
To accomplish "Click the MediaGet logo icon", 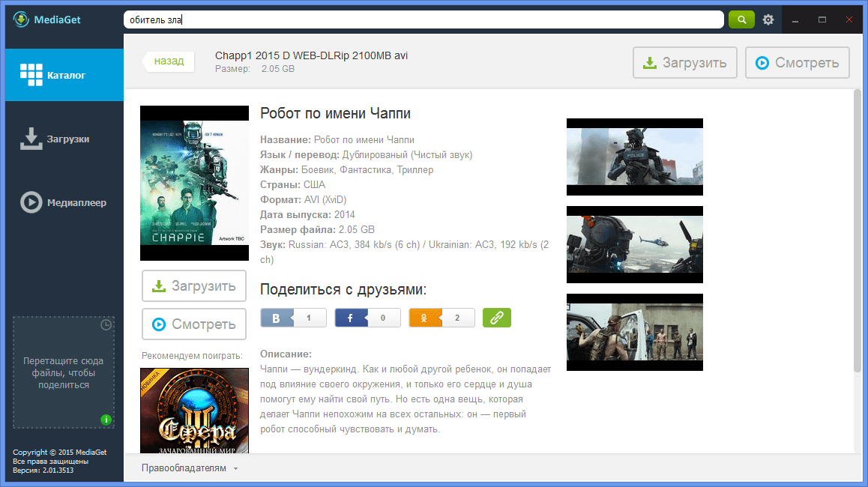I will click(21, 19).
